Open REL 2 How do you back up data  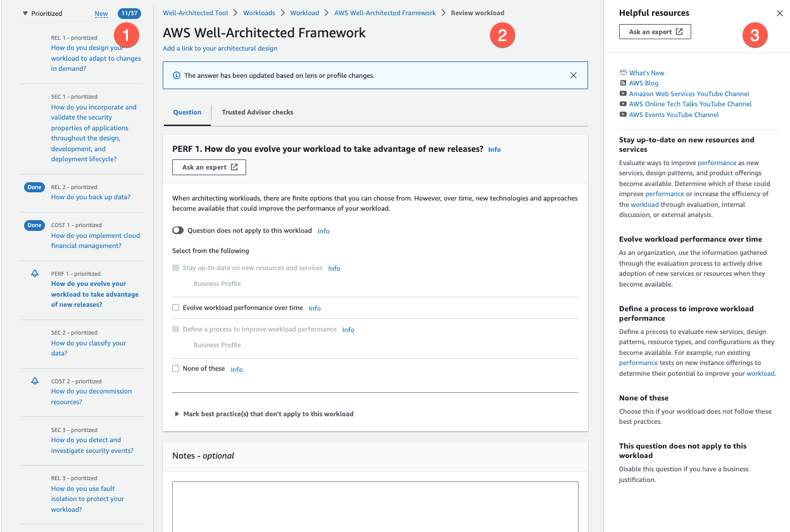[90, 197]
